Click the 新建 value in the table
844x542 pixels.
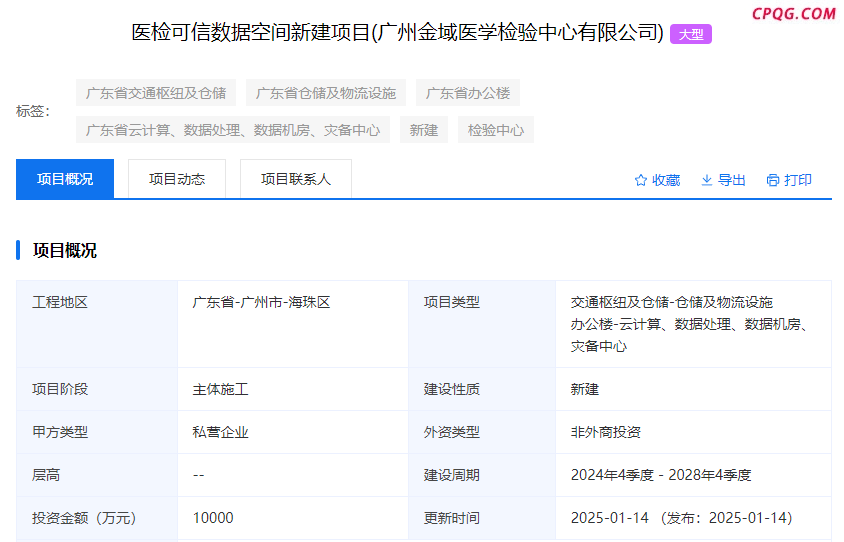585,389
